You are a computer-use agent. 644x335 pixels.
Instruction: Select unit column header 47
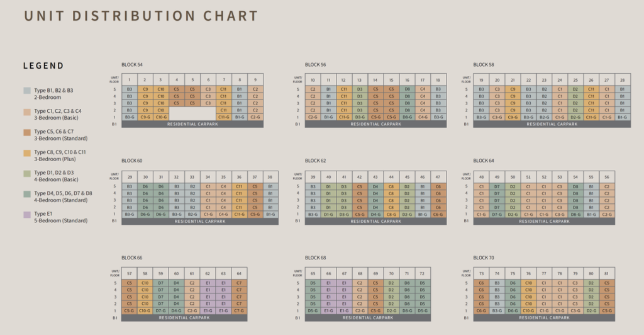coord(438,178)
